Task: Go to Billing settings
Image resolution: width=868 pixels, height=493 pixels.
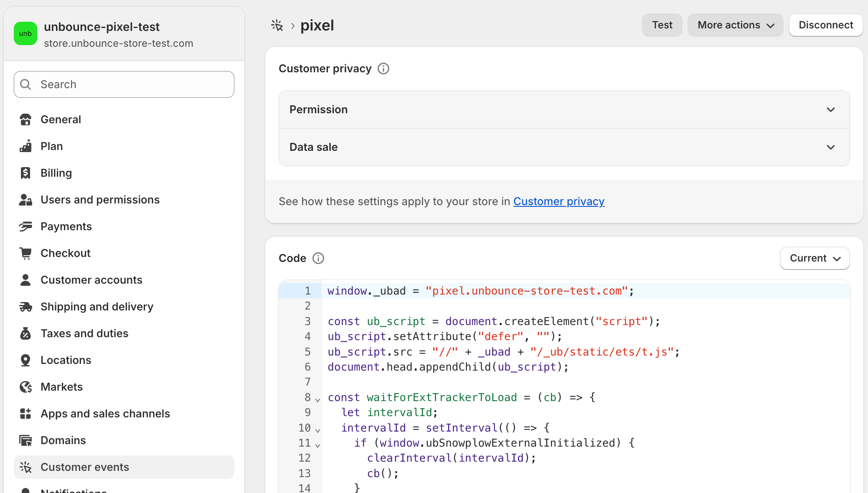Action: tap(124, 173)
